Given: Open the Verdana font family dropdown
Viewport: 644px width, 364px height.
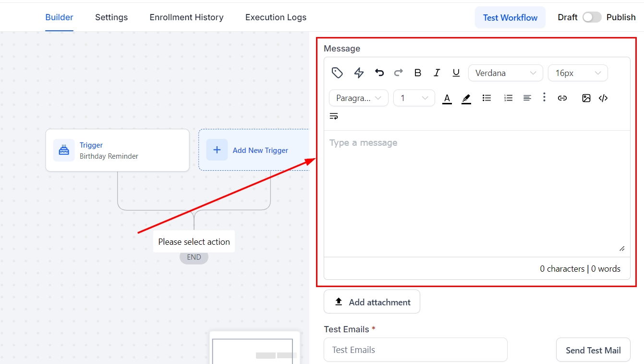Looking at the screenshot, I should [505, 73].
